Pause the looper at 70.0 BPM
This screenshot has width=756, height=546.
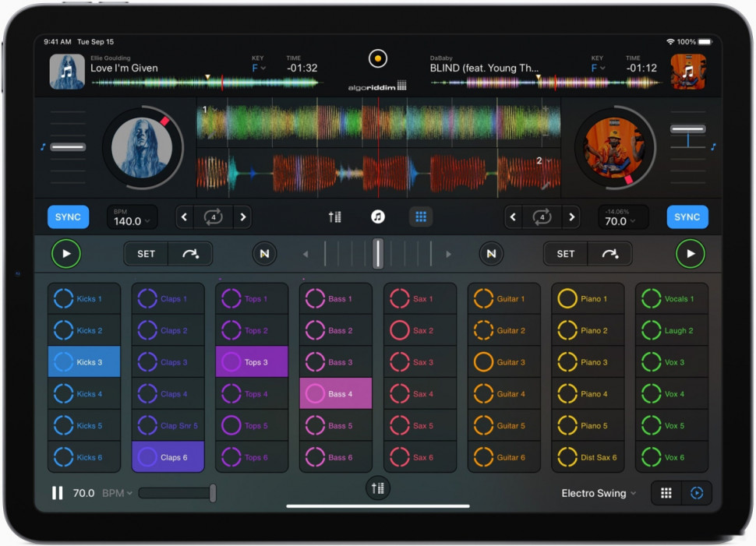tap(58, 493)
